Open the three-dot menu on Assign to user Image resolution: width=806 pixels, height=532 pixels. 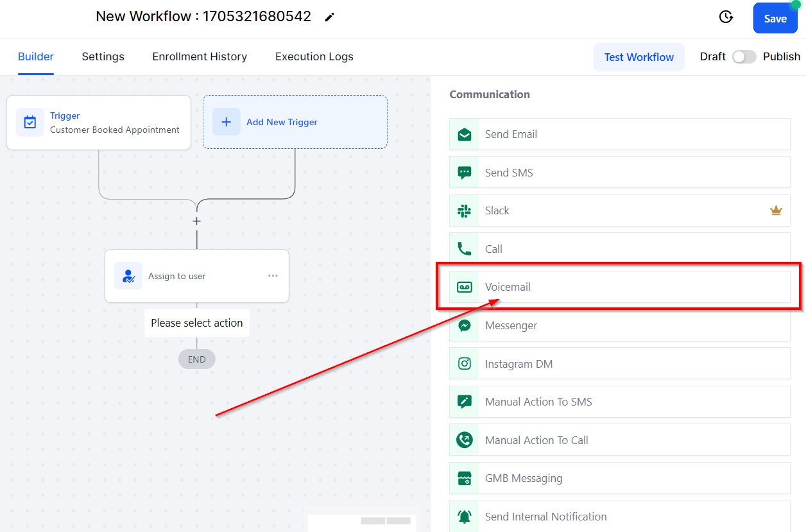tap(273, 276)
